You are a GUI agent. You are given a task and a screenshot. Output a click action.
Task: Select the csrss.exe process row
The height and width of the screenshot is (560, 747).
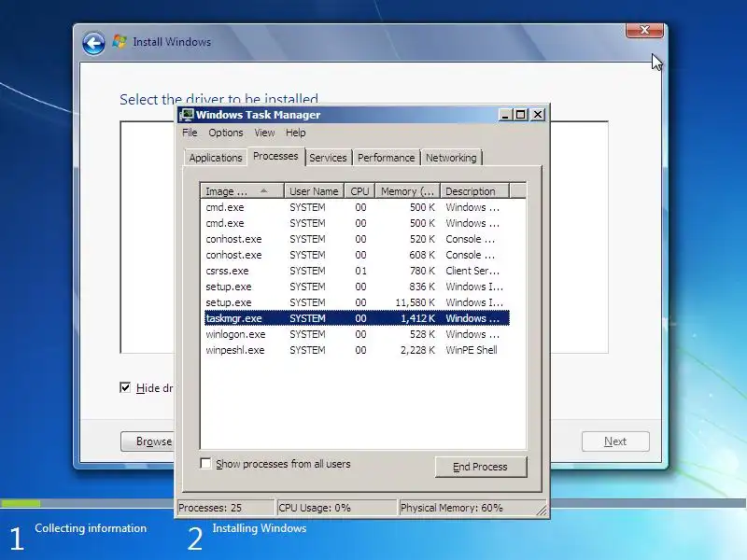tap(357, 271)
